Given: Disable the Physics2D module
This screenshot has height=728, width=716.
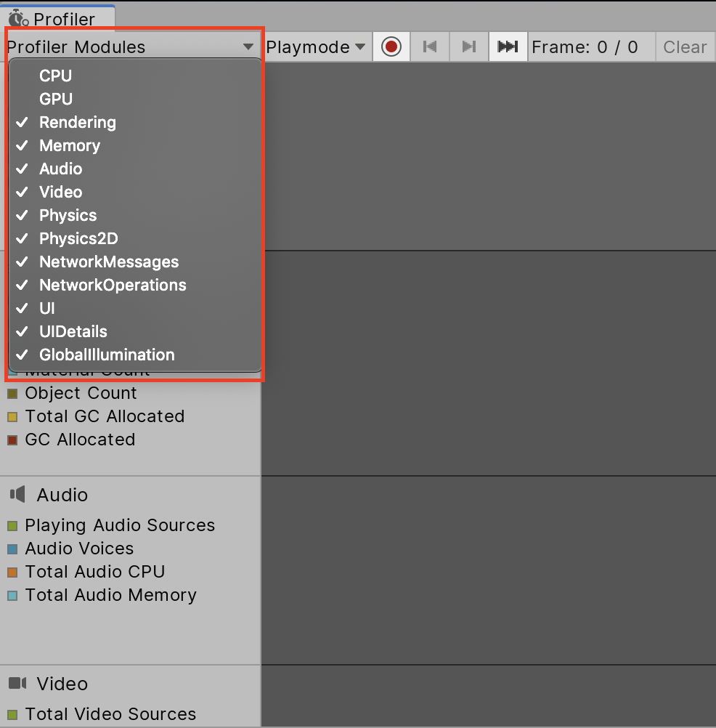Looking at the screenshot, I should point(78,238).
